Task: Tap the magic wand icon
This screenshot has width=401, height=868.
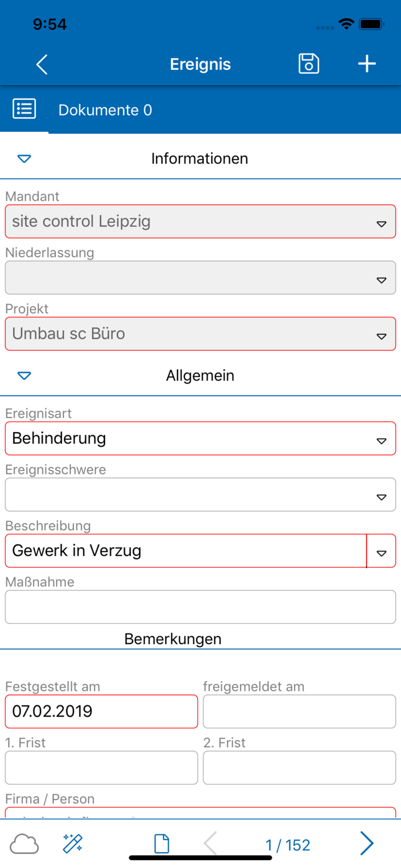Action: [72, 844]
